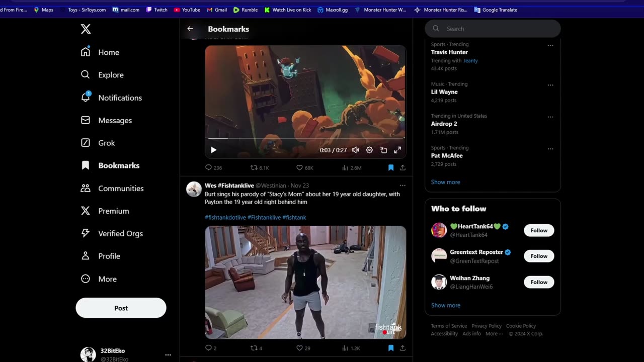The image size is (644, 362).
Task: Open Gmail browser bookmark
Action: [216, 10]
